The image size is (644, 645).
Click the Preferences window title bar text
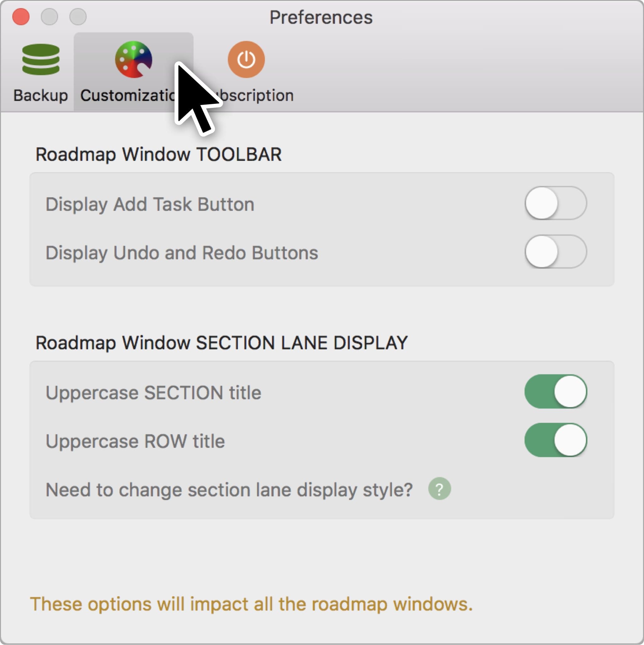click(x=321, y=17)
